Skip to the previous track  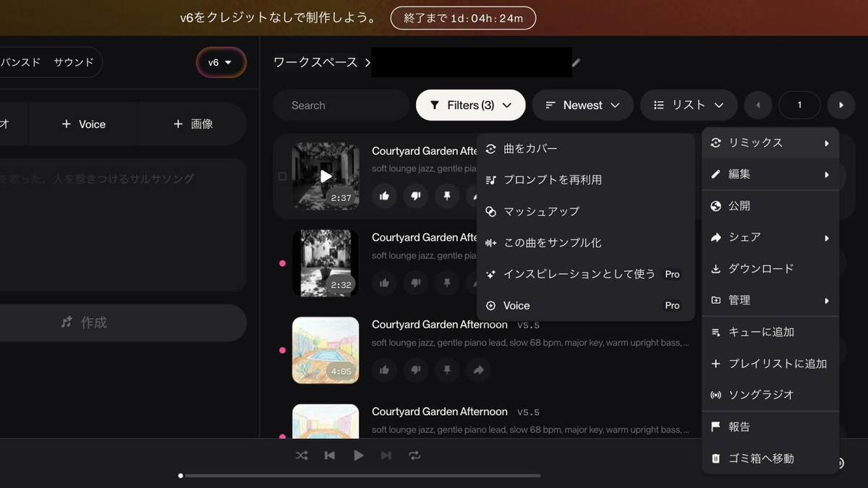pos(330,455)
